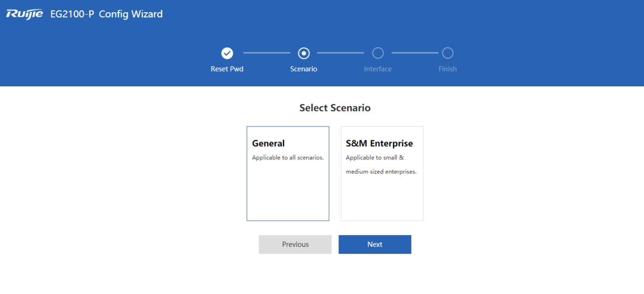644x294 pixels.
Task: Click the Interface step circle icon
Action: tap(378, 53)
